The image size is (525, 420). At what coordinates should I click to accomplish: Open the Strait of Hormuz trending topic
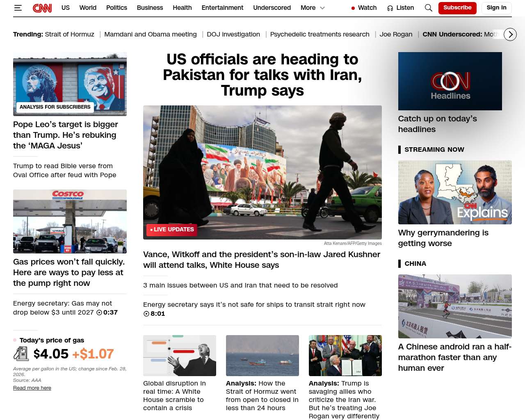tap(69, 34)
